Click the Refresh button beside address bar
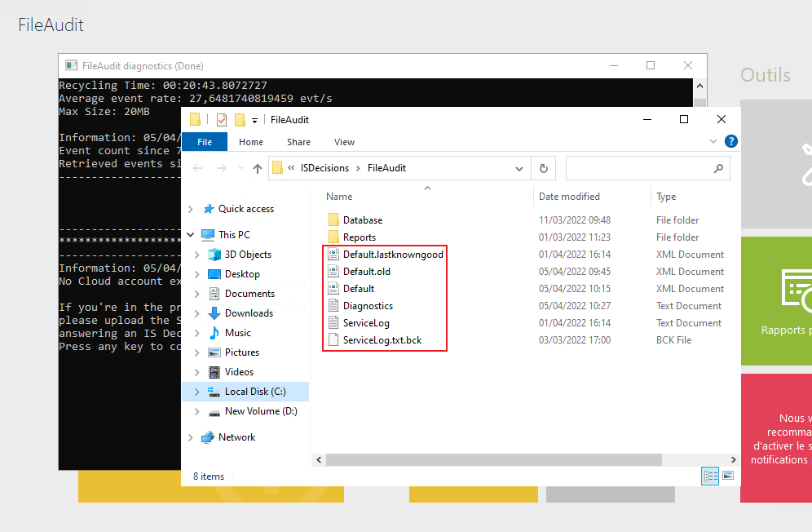Screen dimensions: 812x532 [543, 169]
